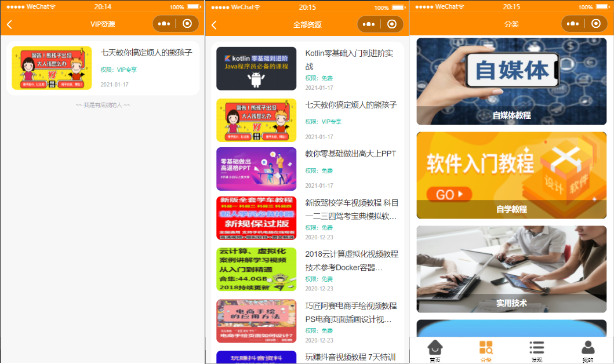Click '权限: 免费' under the 云计算 course
The image size is (614, 364).
319,279
